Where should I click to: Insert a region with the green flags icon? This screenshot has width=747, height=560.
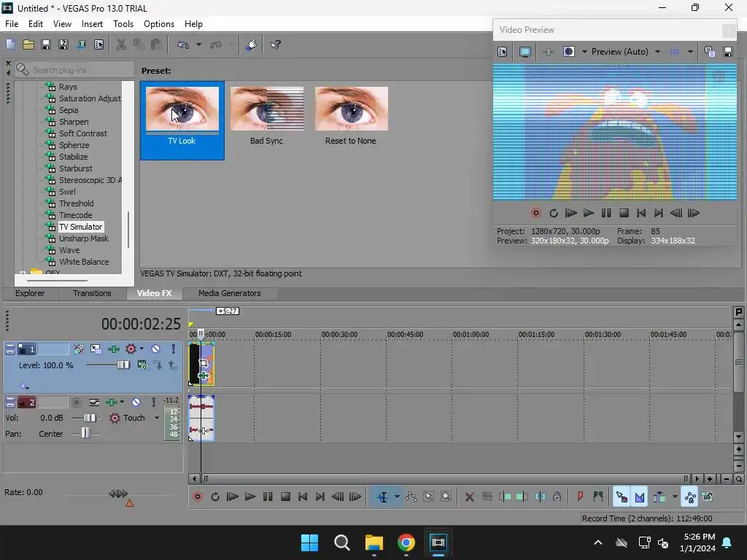click(598, 497)
